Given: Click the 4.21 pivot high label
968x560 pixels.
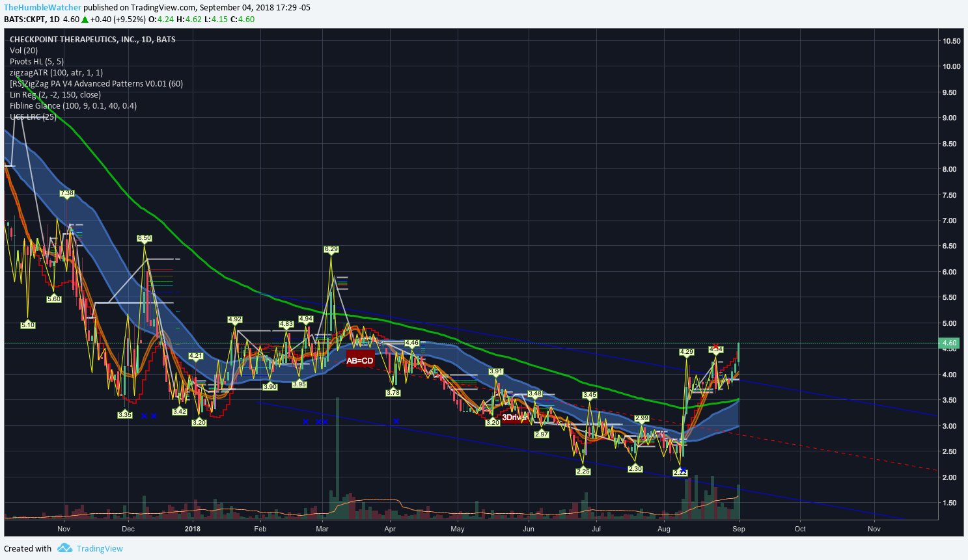Looking at the screenshot, I should 196,356.
